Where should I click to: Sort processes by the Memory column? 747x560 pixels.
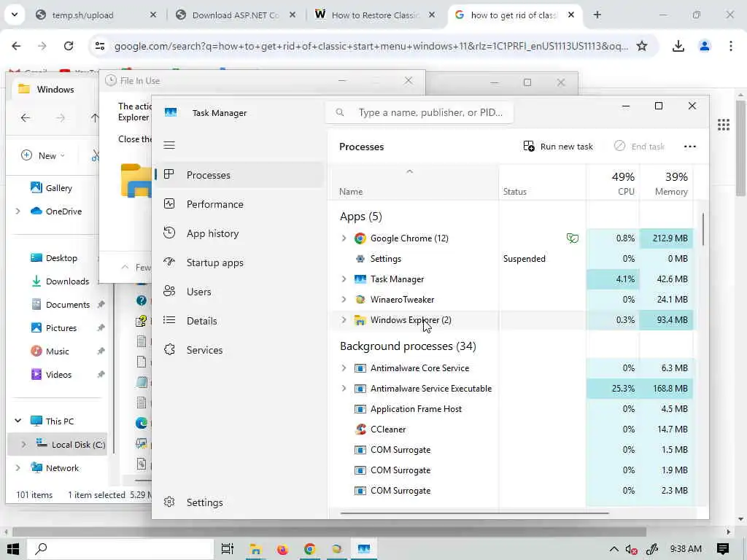[x=667, y=183]
